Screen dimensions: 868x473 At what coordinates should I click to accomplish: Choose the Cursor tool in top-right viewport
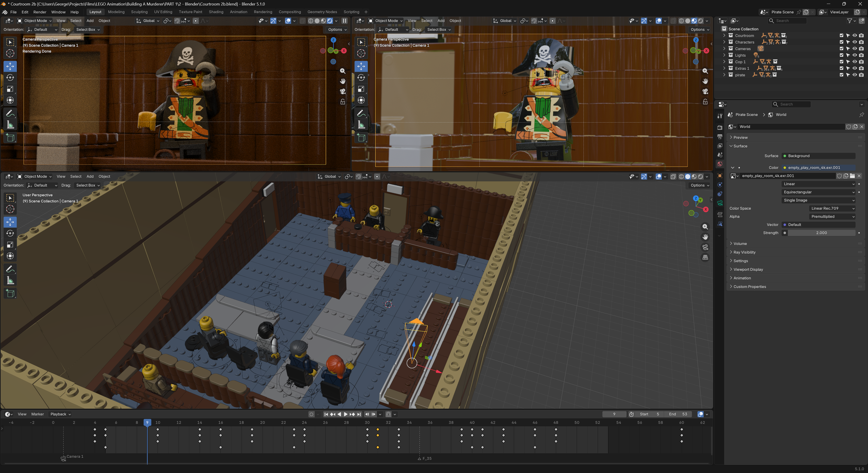(361, 54)
